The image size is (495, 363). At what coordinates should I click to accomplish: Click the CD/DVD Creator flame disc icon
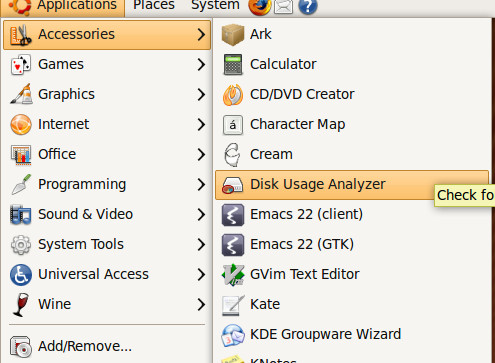pos(233,95)
